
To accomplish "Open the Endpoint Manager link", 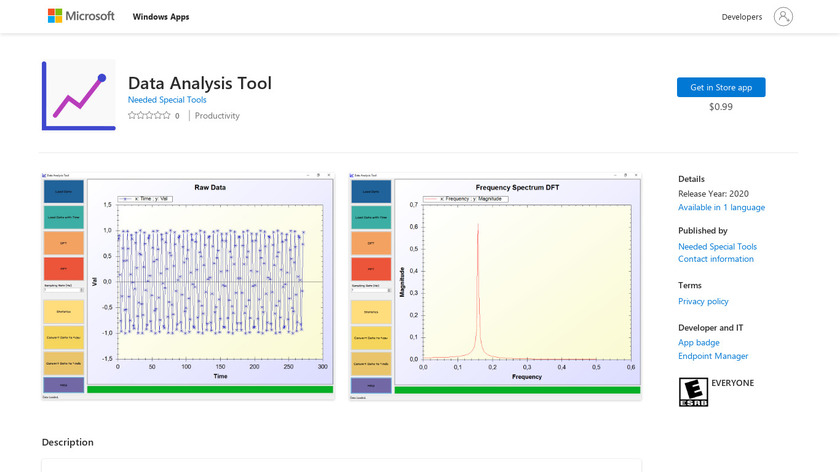I will point(713,356).
